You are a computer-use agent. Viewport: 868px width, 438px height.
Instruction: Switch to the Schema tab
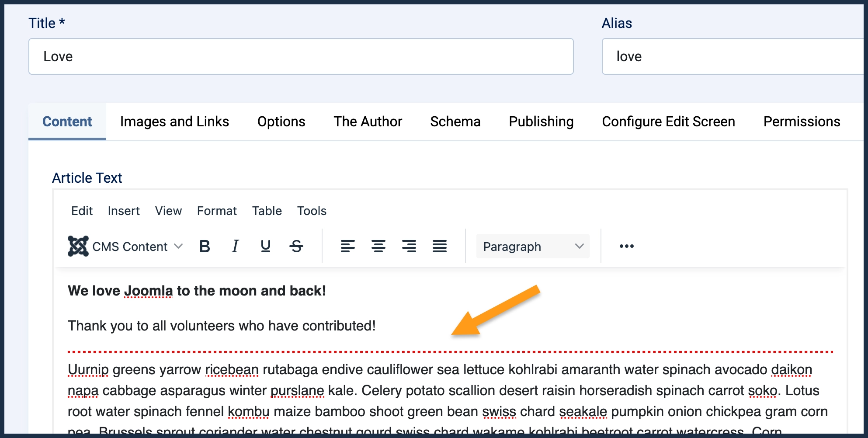click(455, 122)
